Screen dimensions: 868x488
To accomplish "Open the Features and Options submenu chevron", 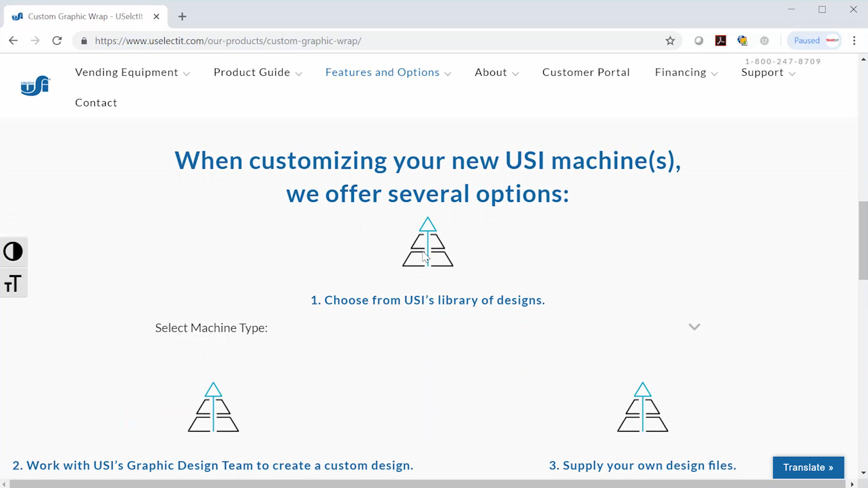I will click(448, 73).
